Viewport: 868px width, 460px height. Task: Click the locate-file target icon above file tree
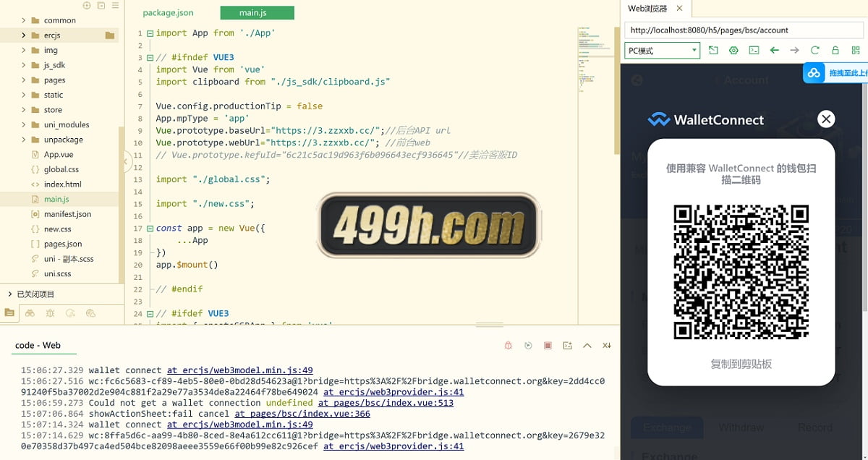[x=87, y=6]
